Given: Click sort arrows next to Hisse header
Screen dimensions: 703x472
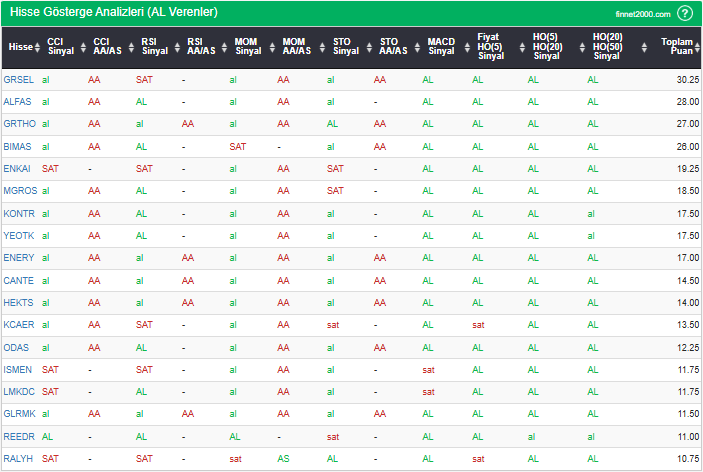Looking at the screenshot, I should click(x=37, y=47).
